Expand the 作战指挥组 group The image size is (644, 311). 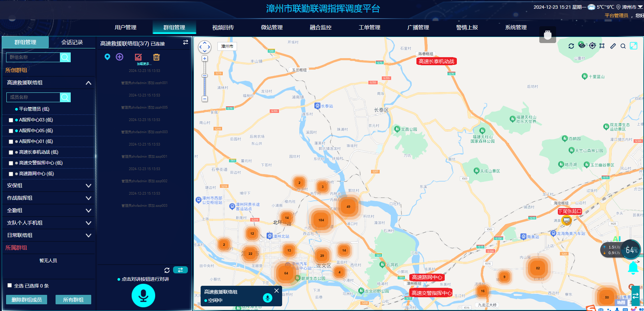click(88, 198)
